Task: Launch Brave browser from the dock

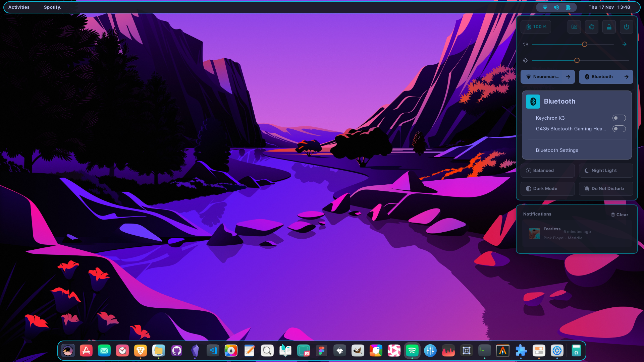Action: point(141,351)
